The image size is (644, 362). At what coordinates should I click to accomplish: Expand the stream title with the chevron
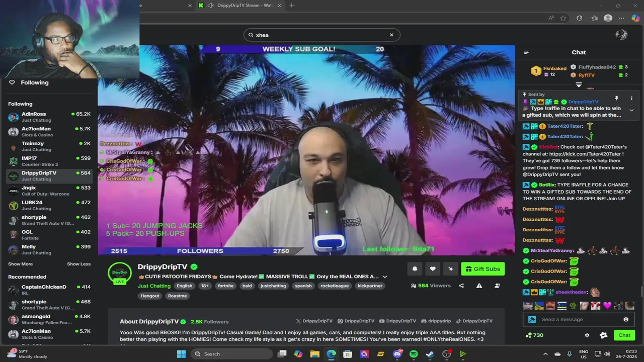385,277
